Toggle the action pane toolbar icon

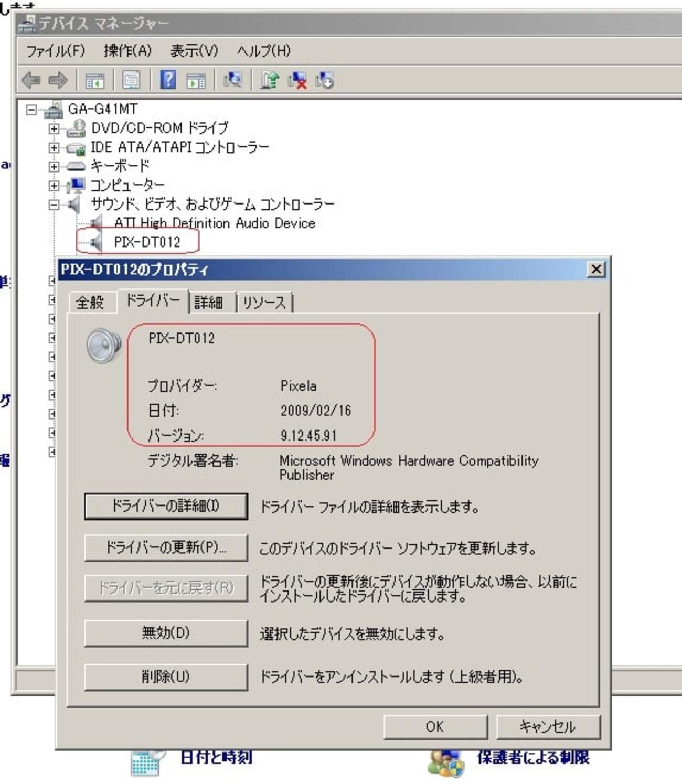pos(196,80)
